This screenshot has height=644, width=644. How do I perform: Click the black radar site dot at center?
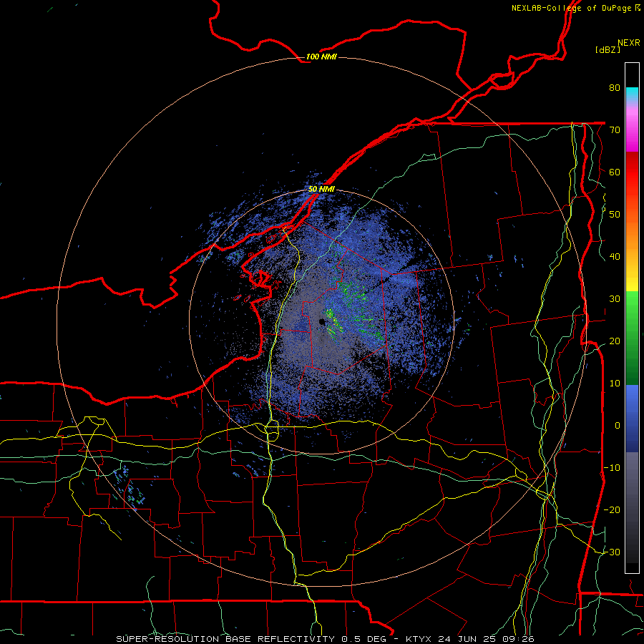point(322,322)
